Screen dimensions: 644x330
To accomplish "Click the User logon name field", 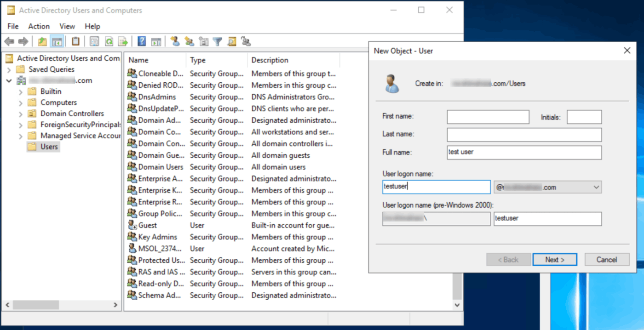I will point(436,187).
